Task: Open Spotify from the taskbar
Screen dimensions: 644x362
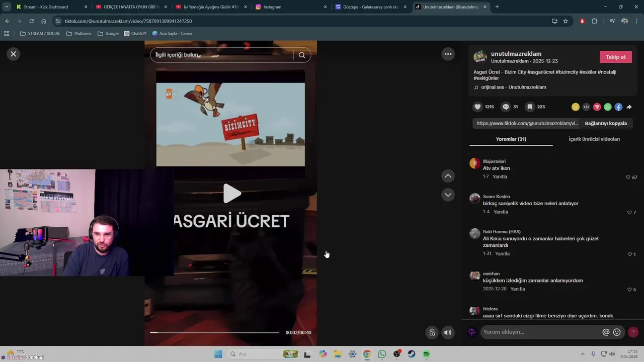Action: [426, 354]
